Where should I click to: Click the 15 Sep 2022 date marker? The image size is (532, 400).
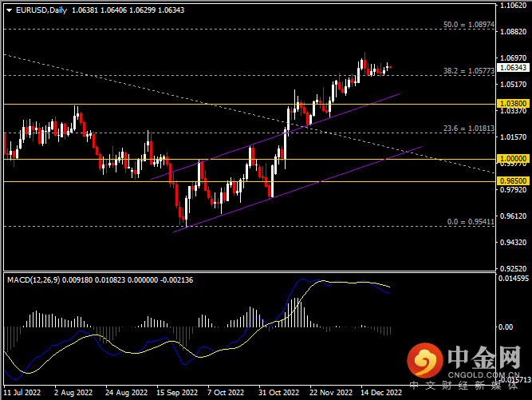pos(178,393)
